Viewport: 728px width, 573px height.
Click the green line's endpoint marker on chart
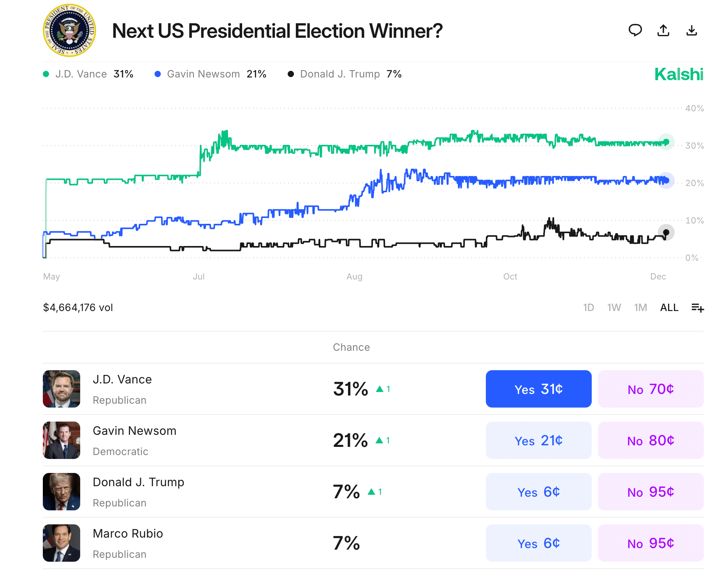tap(666, 142)
